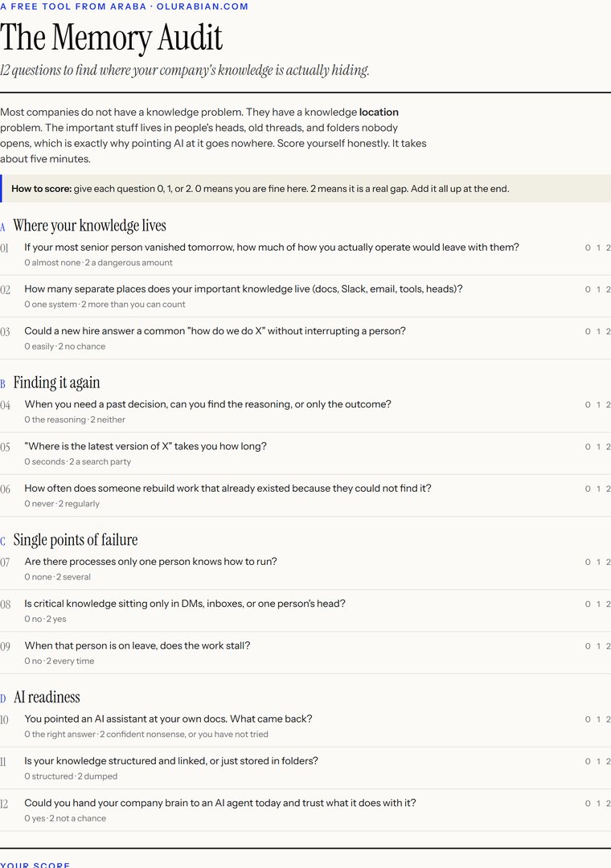Choose score 1 for question 10 AI assistant docs
The height and width of the screenshot is (868, 611).
pyautogui.click(x=598, y=719)
